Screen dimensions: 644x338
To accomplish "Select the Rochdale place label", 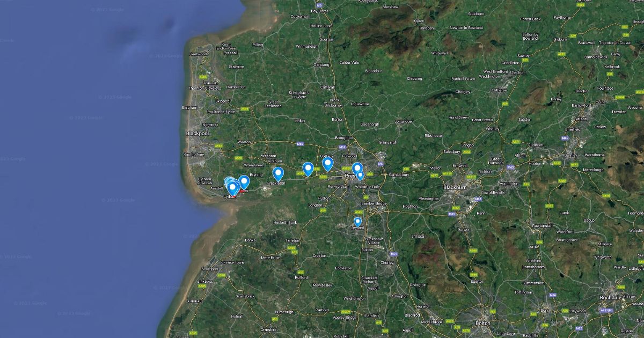I will pos(611,297).
